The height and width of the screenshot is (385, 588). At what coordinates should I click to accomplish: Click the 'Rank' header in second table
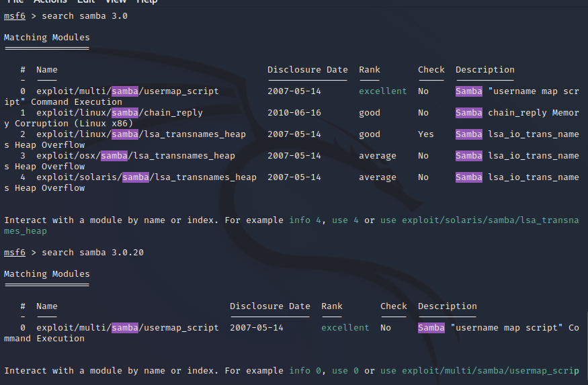[x=332, y=306]
